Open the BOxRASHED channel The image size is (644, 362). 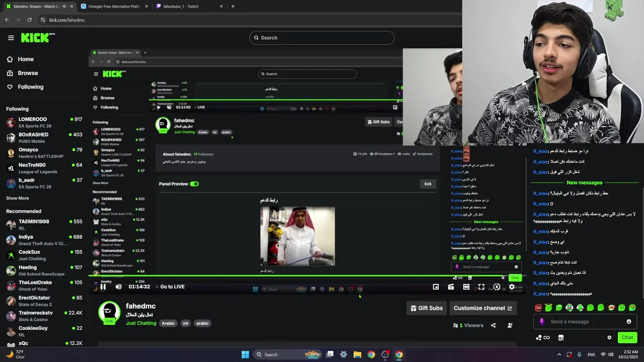pos(44,138)
